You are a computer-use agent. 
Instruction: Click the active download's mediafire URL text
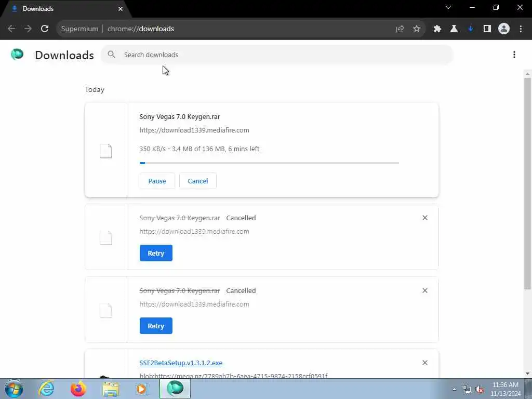coord(194,130)
